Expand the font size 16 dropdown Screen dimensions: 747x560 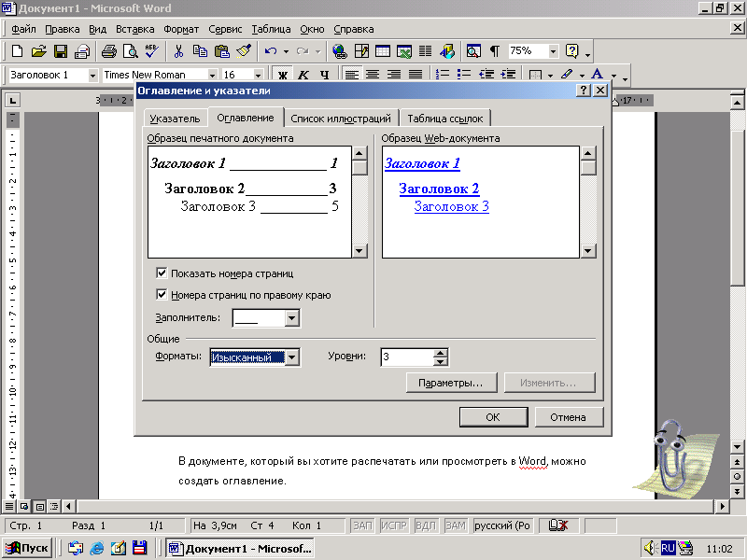click(x=259, y=76)
